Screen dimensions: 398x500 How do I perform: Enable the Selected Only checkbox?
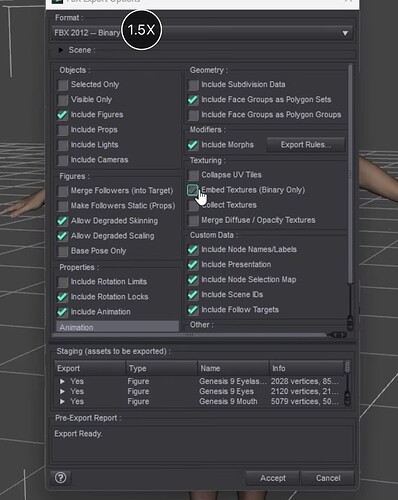[62, 85]
